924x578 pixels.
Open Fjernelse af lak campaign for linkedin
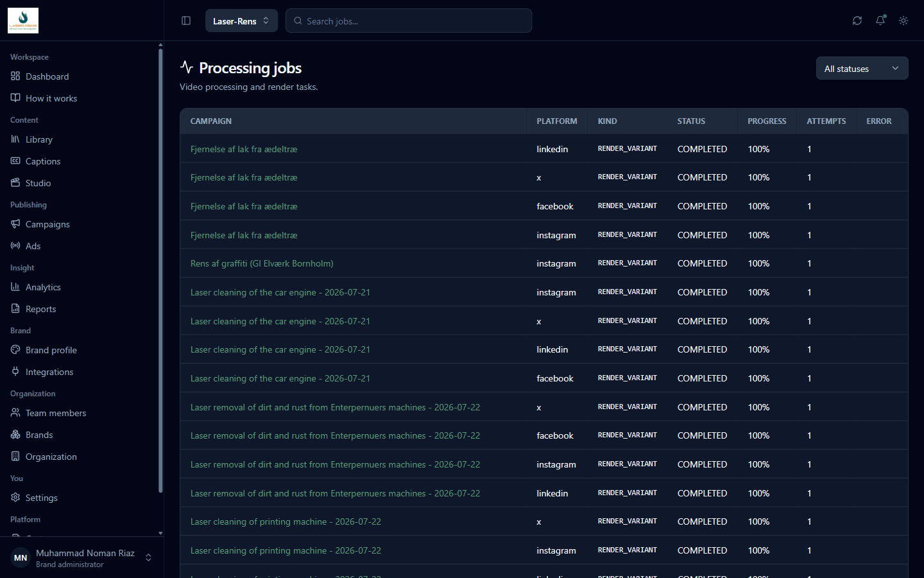(244, 149)
